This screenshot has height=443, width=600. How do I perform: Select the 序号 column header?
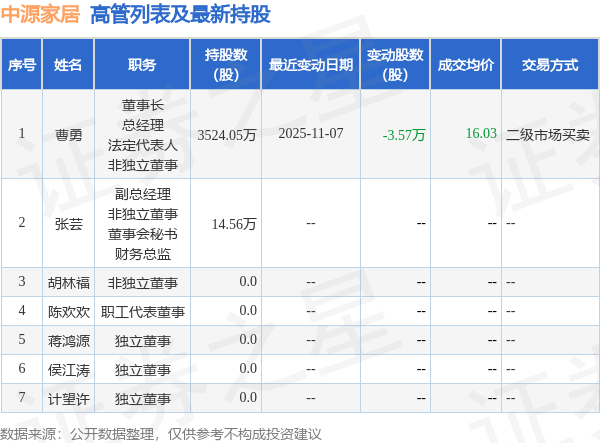[x=22, y=65]
